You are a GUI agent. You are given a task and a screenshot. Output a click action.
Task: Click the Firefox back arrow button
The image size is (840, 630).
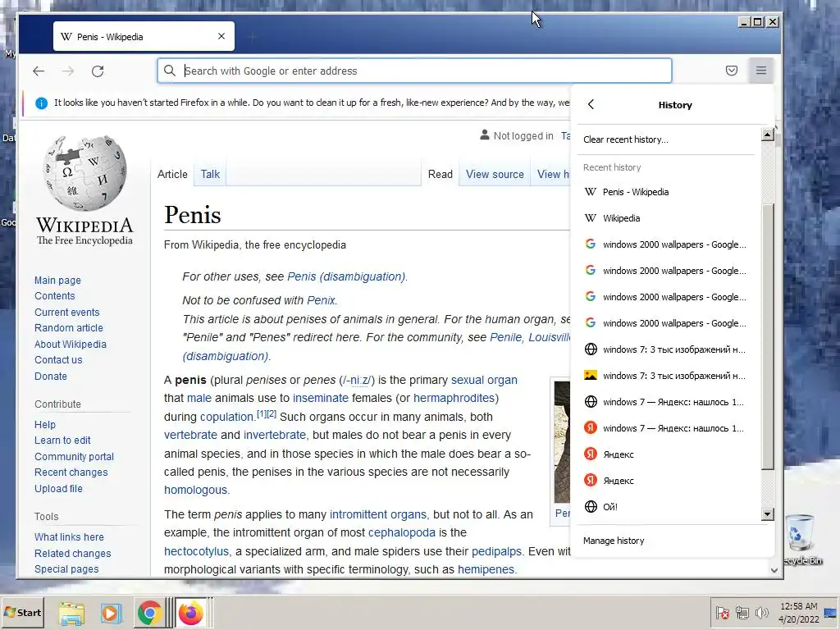click(x=39, y=71)
